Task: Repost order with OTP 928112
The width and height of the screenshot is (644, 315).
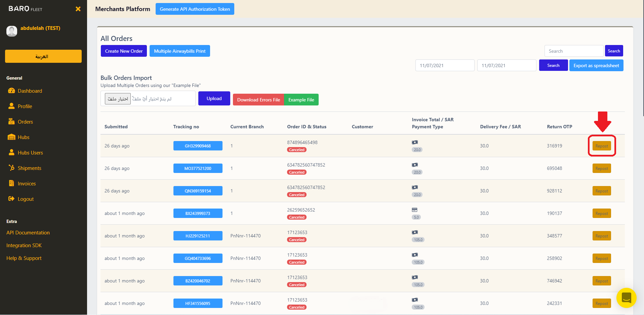Action: [602, 191]
